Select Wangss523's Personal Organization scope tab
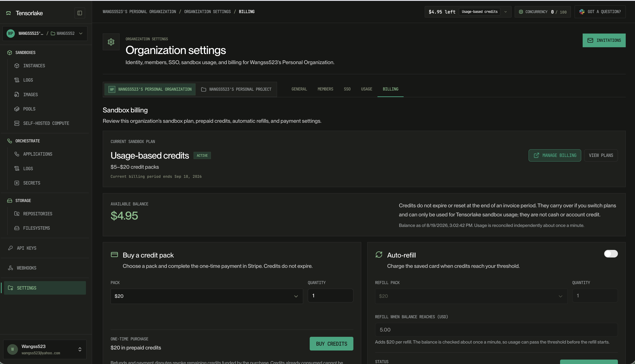The width and height of the screenshot is (635, 364). (x=150, y=89)
